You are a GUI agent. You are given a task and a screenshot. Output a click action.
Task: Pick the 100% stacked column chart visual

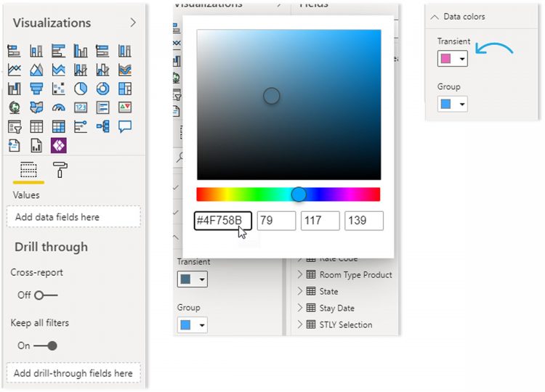tap(125, 51)
